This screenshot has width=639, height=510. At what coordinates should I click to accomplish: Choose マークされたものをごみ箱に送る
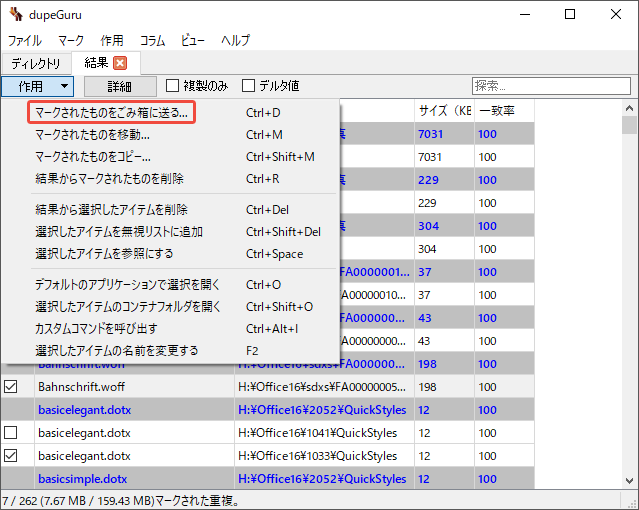click(170, 113)
